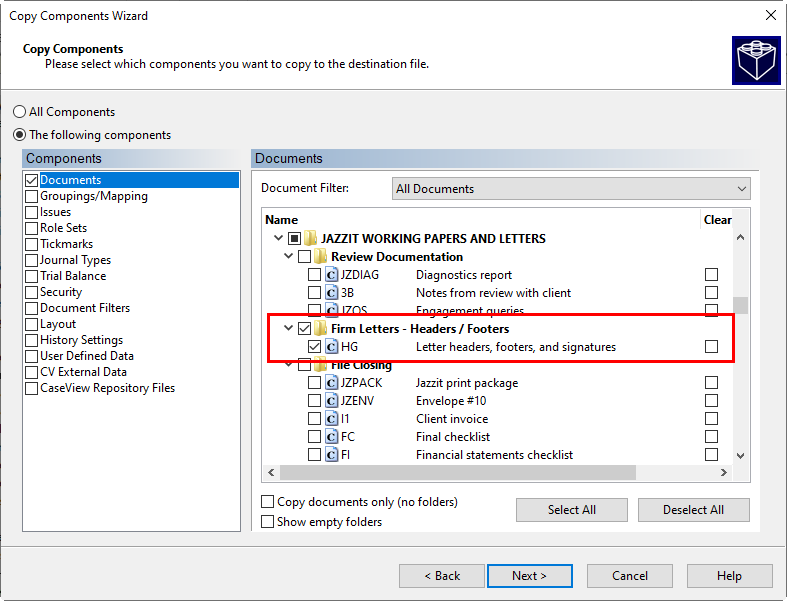Collapse the Review Documentation folder
This screenshot has width=787, height=601.
tap(288, 256)
